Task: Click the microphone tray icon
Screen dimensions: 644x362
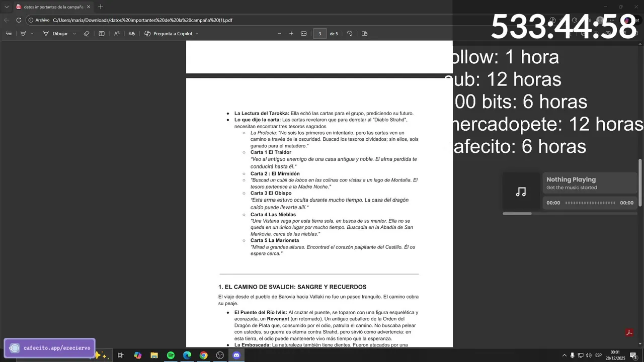Action: (572, 355)
